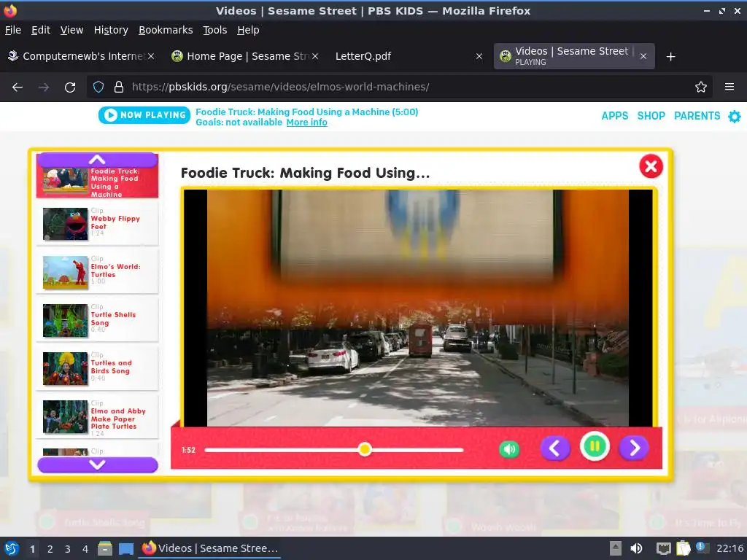Click the yellow seek handle on progress bar
747x560 pixels.
coord(365,449)
